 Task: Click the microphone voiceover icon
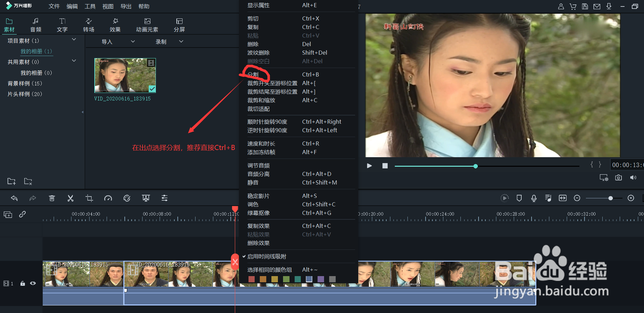coord(534,198)
